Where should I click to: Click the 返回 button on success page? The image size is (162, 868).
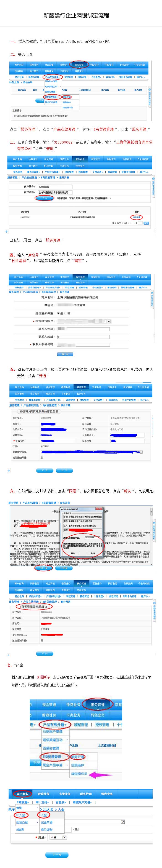tap(45, 653)
